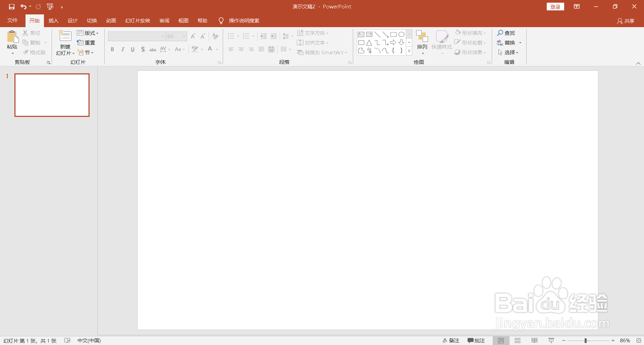The image size is (644, 345).
Task: Increase list indent level icon
Action: (274, 36)
